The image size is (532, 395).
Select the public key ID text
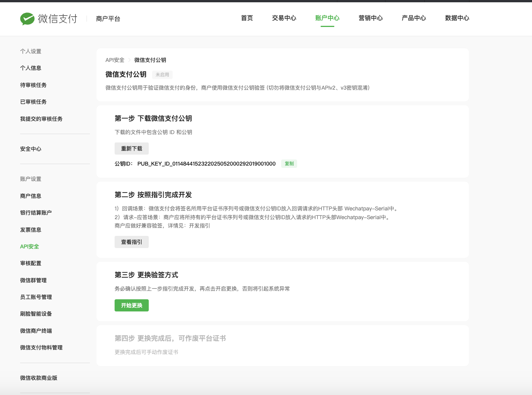click(x=206, y=164)
